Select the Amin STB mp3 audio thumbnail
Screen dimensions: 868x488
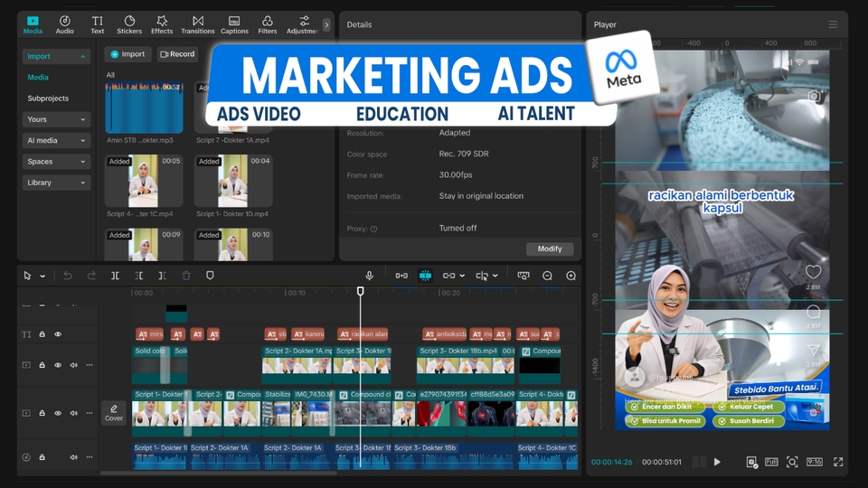tap(144, 108)
